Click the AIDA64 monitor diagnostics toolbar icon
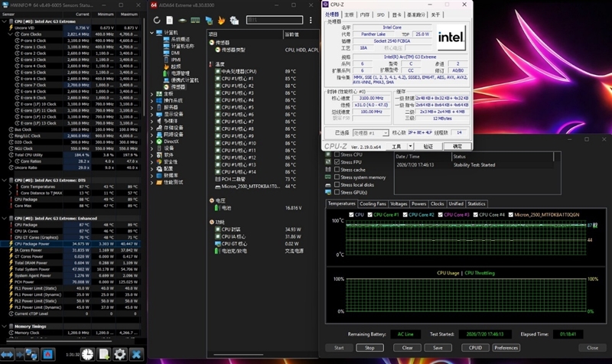Viewport: 612px width, 364px height. [x=209, y=21]
